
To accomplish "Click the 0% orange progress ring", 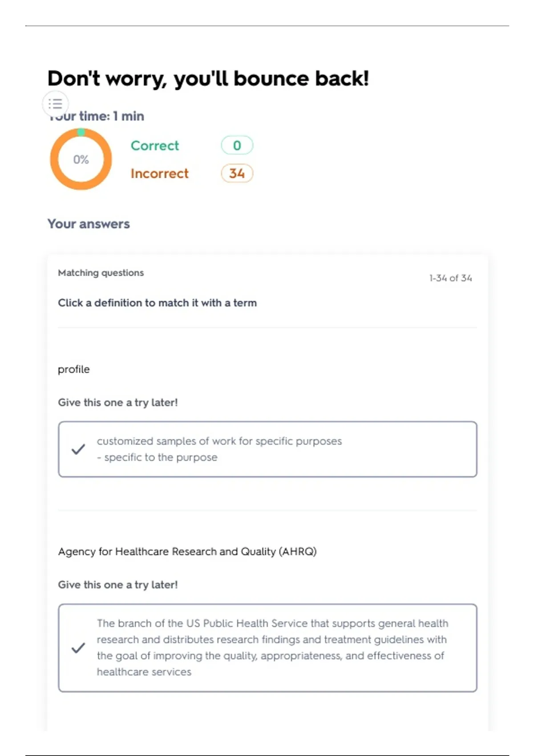I will pyautogui.click(x=81, y=159).
